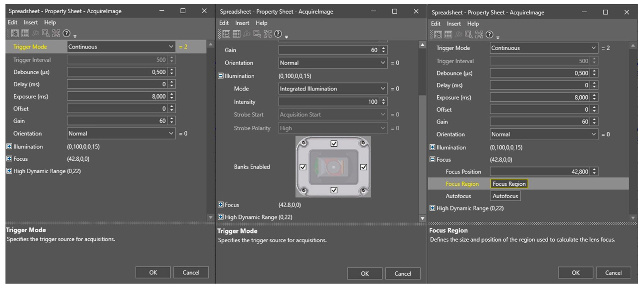644x288 pixels.
Task: Click the Focus Position value field
Action: coord(540,172)
